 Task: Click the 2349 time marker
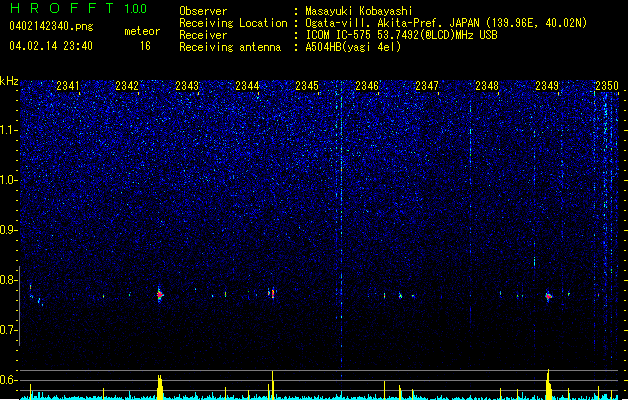tap(547, 86)
